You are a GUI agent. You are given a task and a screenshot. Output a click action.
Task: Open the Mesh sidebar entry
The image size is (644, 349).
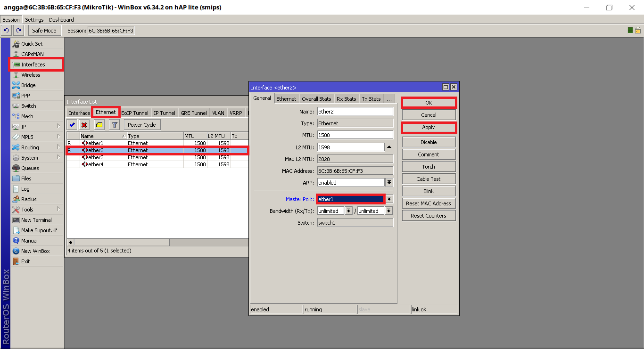[37, 116]
